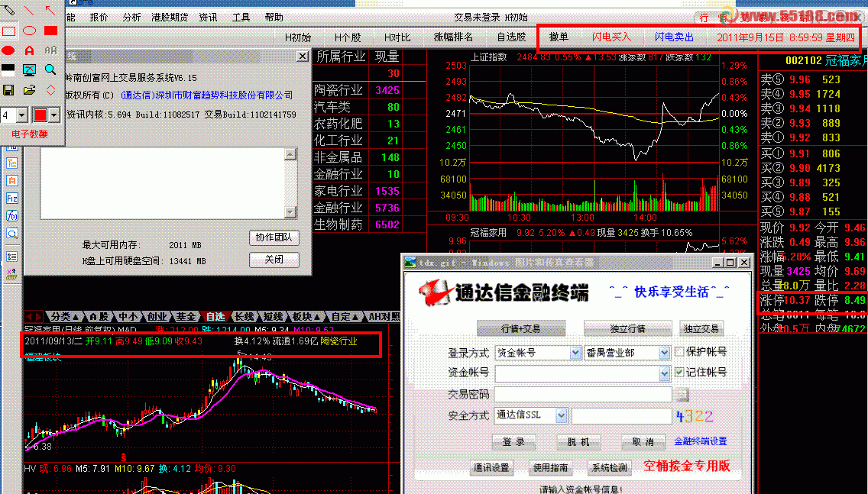Screen dimensions: 868x494
Task: Open the 帮助 menu
Action: coord(274,17)
